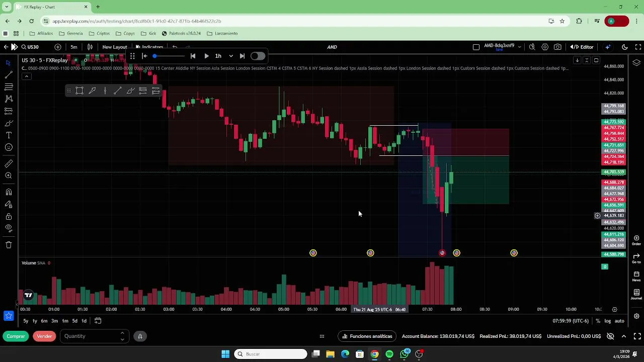
Task: Select the text annotation tool
Action: click(9, 135)
